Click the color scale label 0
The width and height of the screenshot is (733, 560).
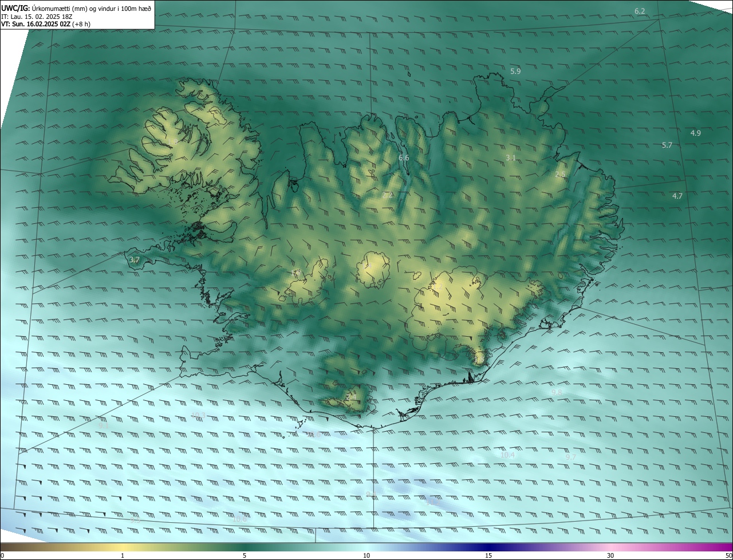coord(2,555)
